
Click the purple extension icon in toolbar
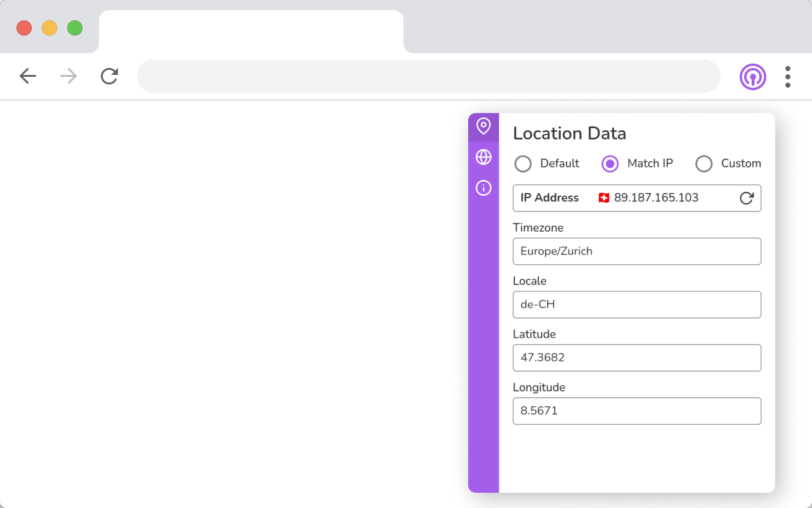pyautogui.click(x=752, y=77)
